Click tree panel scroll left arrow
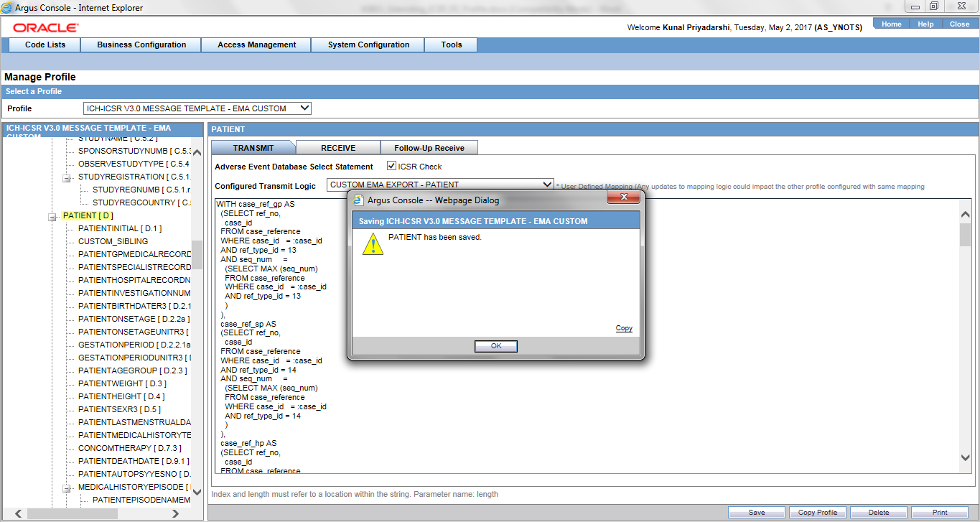Screen dimensions: 980x522 pyautogui.click(x=19, y=513)
